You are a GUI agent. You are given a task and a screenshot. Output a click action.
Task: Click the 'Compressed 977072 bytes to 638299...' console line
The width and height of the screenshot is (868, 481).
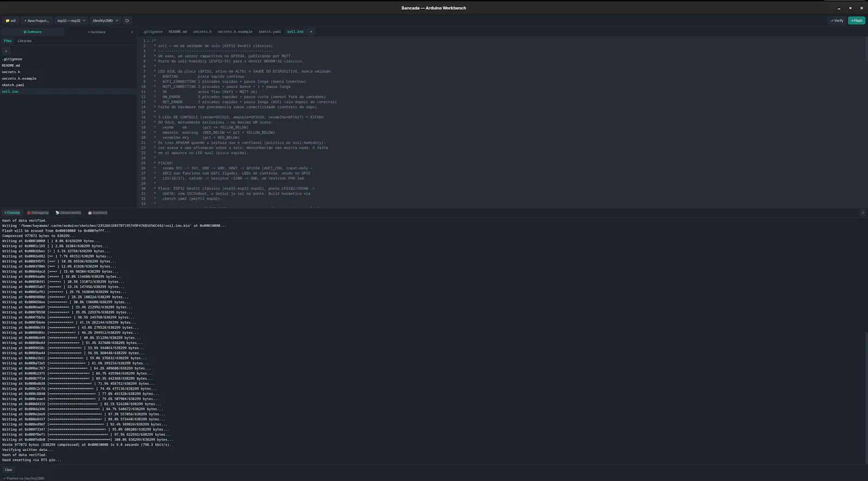[x=39, y=236]
